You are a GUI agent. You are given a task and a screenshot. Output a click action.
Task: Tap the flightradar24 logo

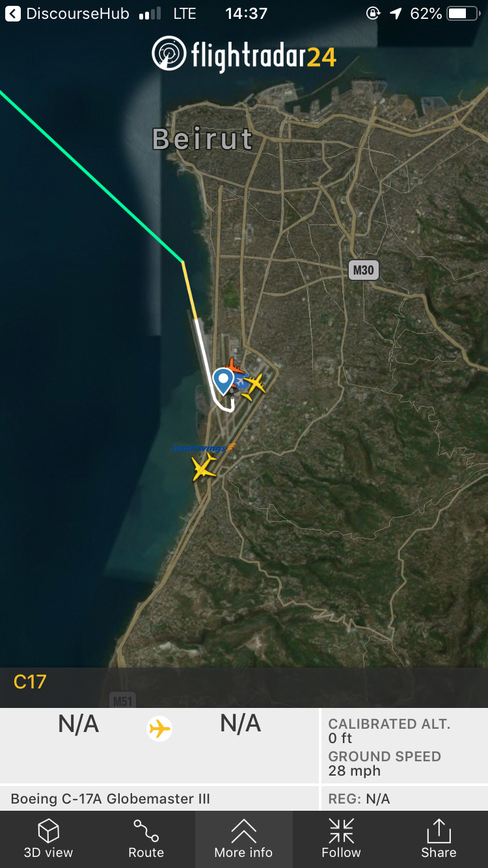pos(244,55)
